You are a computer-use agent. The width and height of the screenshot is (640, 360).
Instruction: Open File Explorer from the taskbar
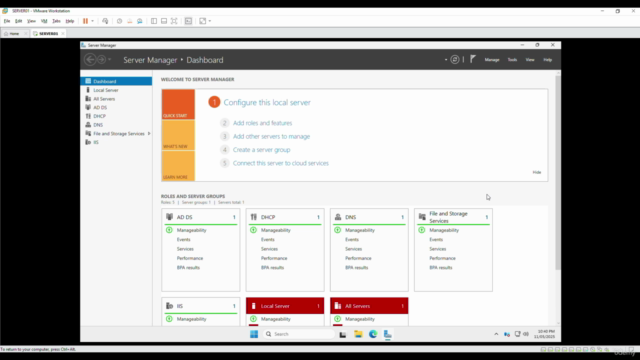point(358,334)
